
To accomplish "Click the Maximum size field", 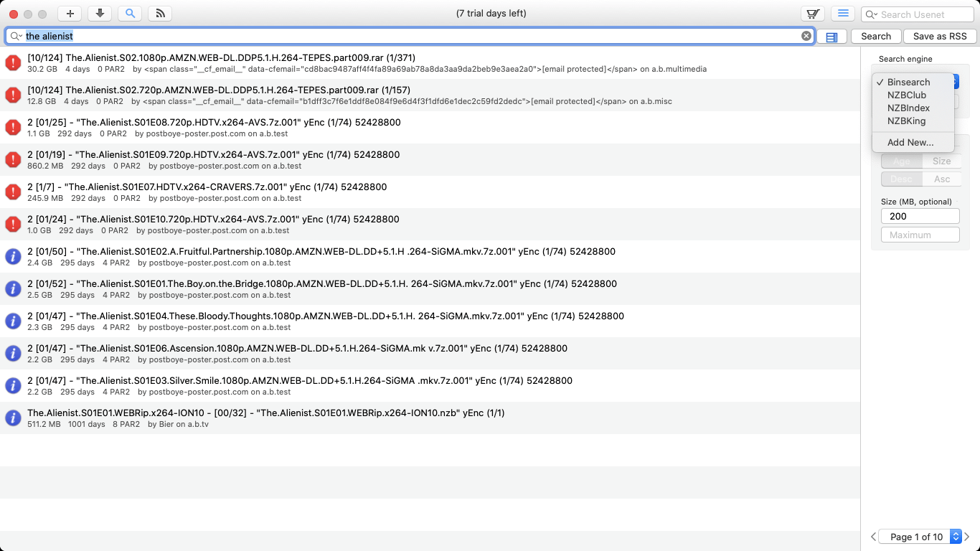I will (920, 235).
